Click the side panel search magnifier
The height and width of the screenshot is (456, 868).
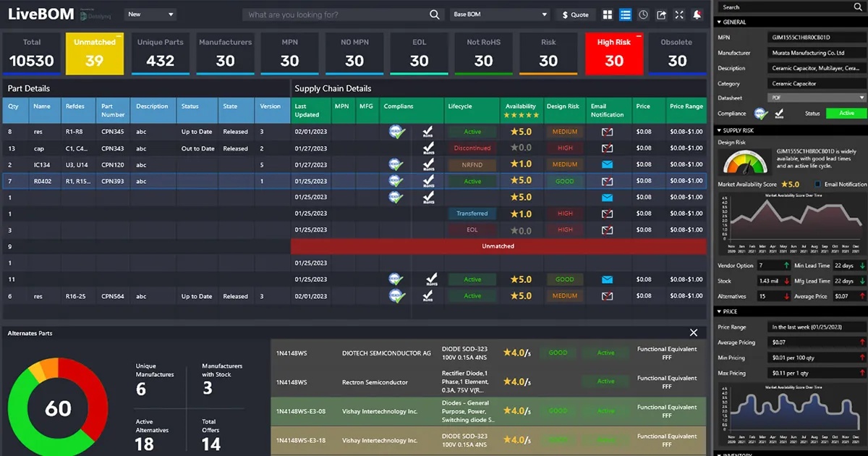point(859,7)
